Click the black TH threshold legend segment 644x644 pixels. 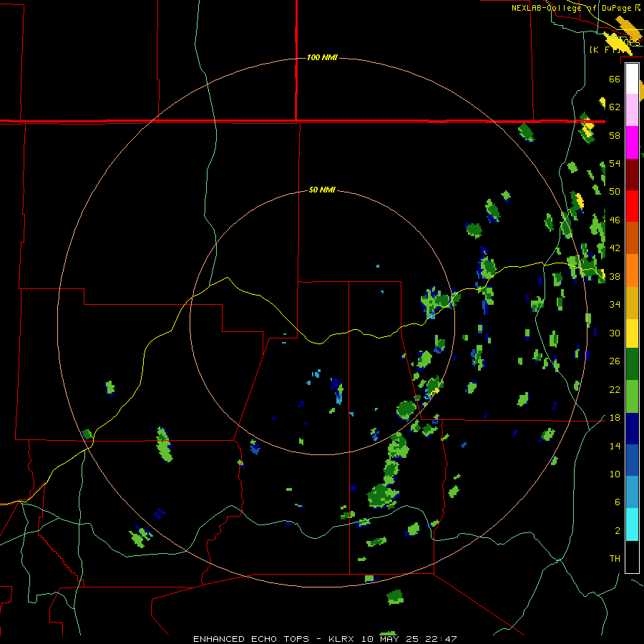[632, 557]
